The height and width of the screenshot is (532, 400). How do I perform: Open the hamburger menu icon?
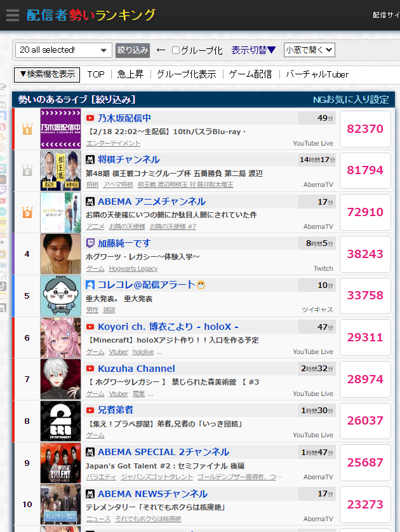tap(13, 15)
